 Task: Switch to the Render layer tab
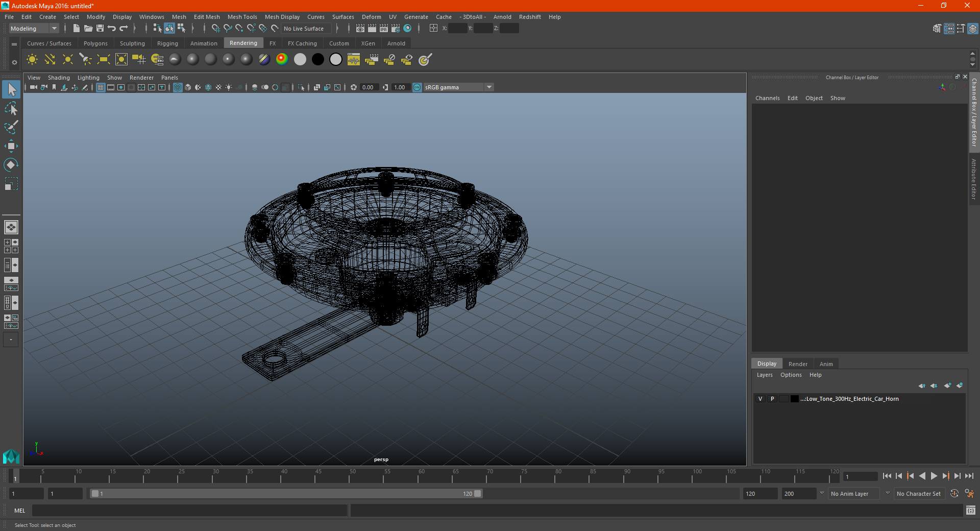pos(798,364)
